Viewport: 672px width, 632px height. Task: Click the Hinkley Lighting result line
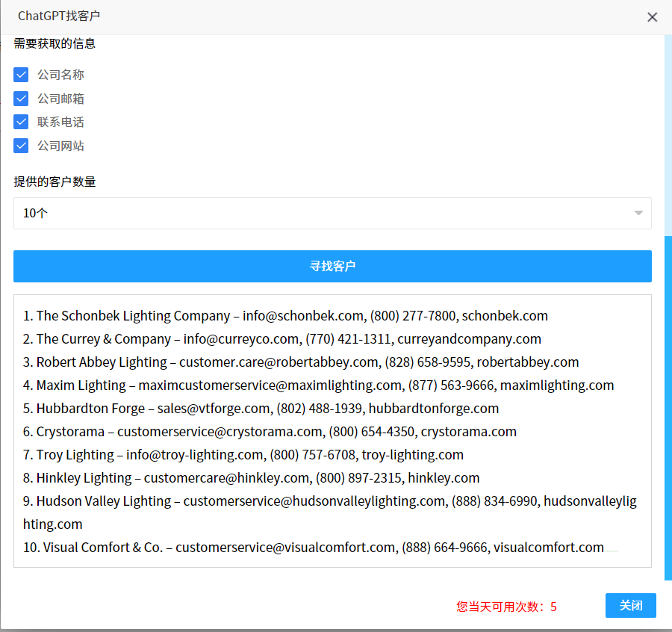point(251,478)
